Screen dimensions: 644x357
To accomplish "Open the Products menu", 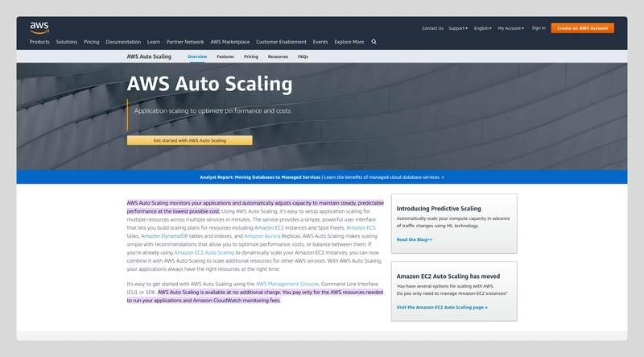I will (x=39, y=42).
